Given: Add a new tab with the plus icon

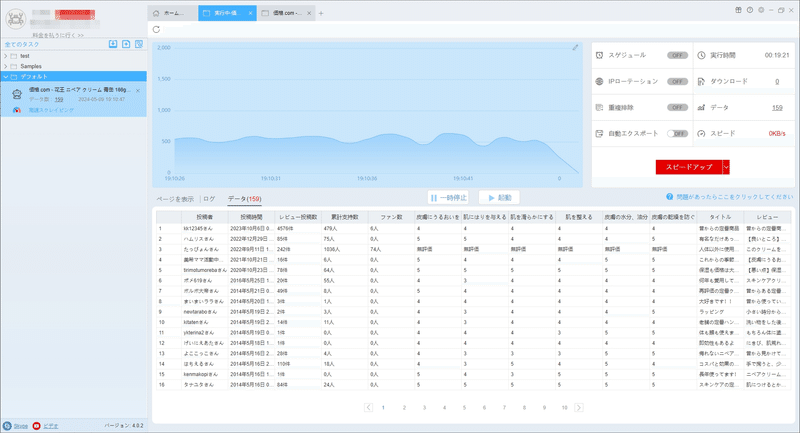Looking at the screenshot, I should (x=321, y=13).
